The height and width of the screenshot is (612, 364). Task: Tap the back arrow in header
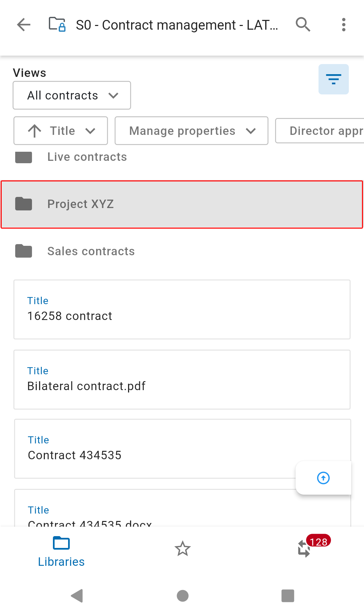point(24,25)
